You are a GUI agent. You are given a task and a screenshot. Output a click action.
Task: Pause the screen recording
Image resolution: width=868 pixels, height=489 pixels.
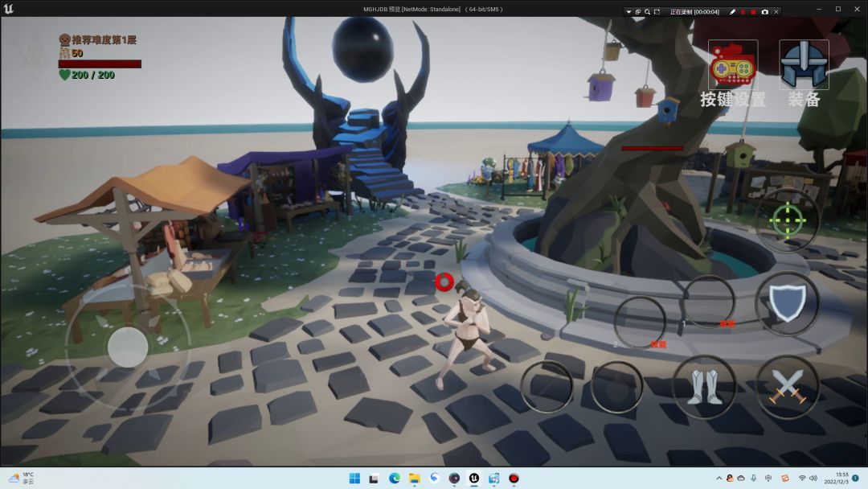[743, 12]
